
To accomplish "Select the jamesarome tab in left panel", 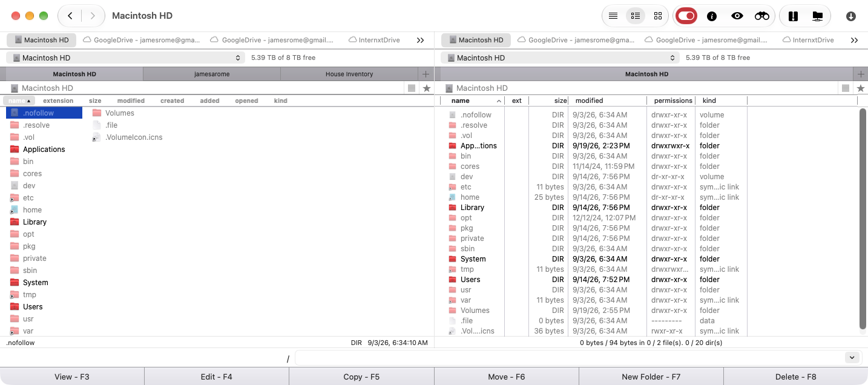I will 212,74.
